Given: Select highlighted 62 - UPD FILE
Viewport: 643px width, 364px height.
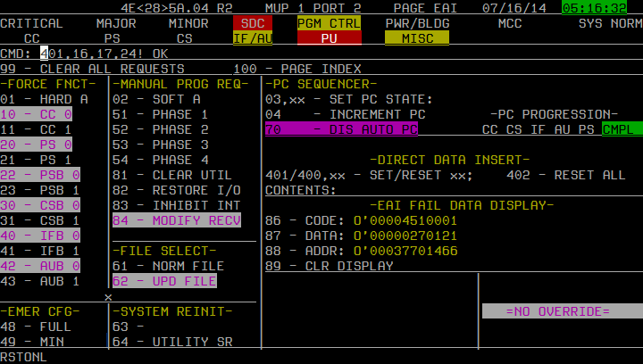Looking at the screenshot, I should [x=164, y=281].
